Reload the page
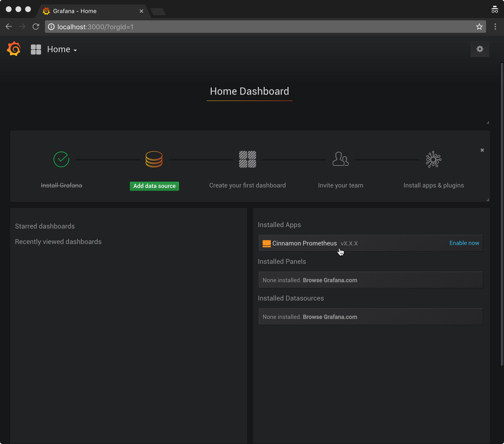Screen dimensions: 504x444 click(x=36, y=27)
